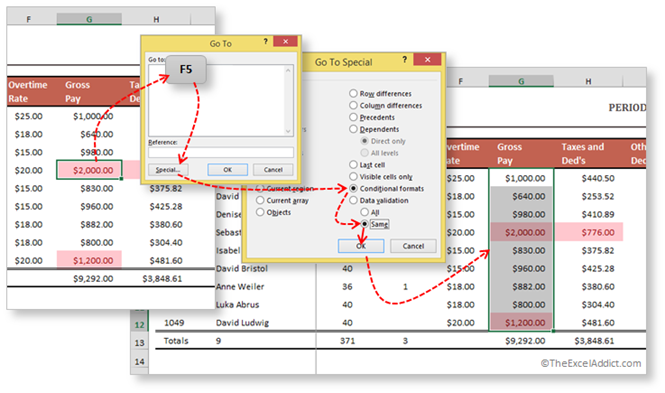Screen dimensions: 665x393
Task: Select column G header in left worksheet
Action: coord(89,19)
